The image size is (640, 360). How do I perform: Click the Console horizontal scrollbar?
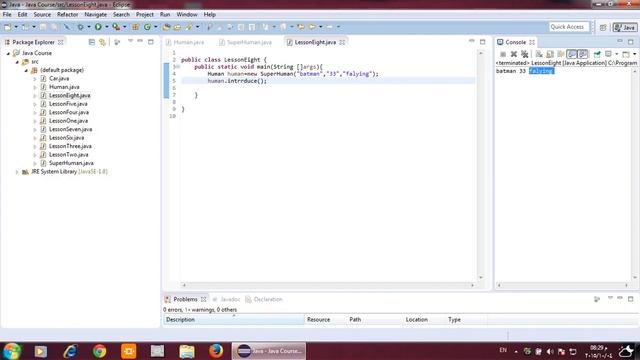(563, 285)
